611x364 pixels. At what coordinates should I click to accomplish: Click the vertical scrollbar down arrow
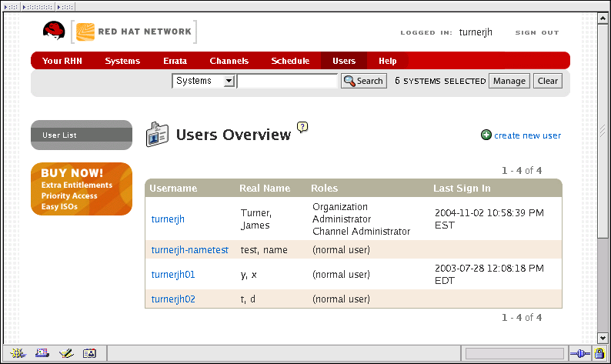point(603,339)
